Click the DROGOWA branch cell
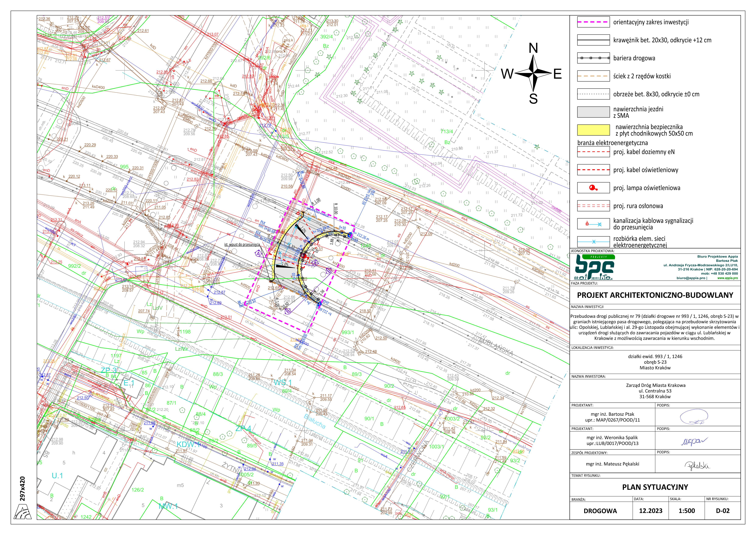The width and height of the screenshot is (756, 535). coord(600,511)
